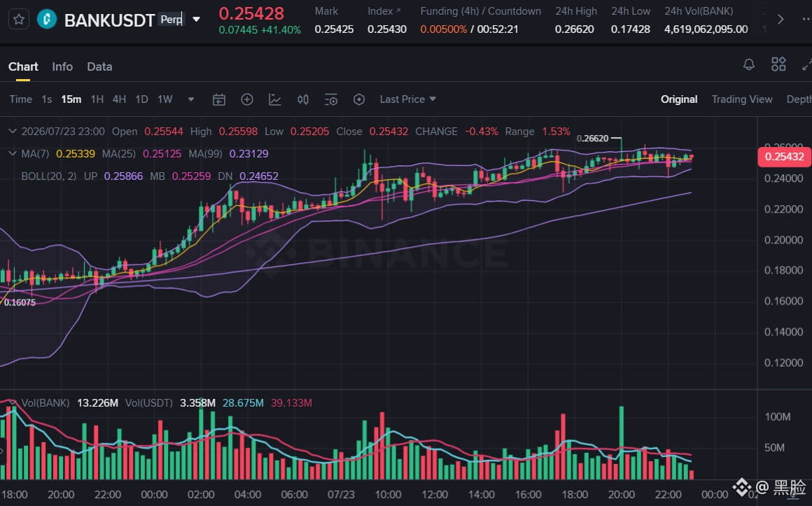Select the 1W interval
The height and width of the screenshot is (506, 812).
[x=164, y=99]
